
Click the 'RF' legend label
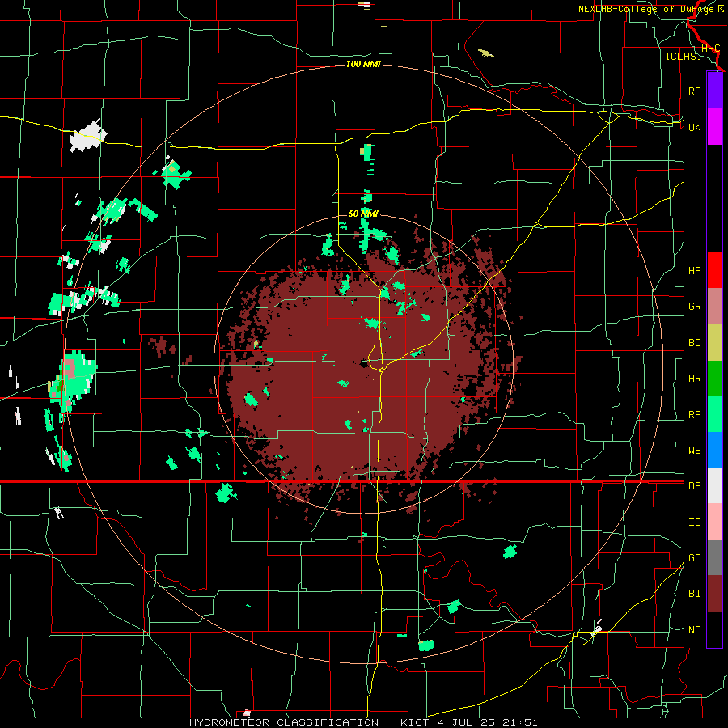click(694, 91)
